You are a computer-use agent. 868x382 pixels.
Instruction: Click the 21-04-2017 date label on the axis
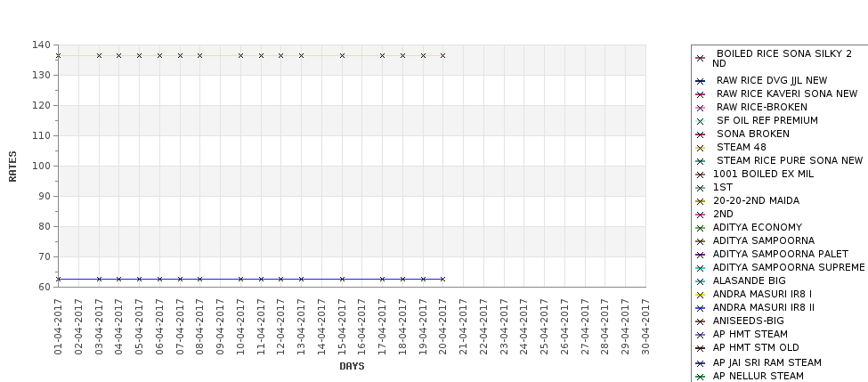[463, 327]
